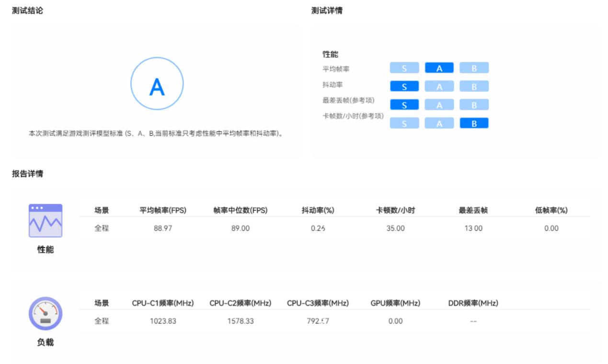Click the 88.97 average frame rate value
Image resolution: width=608 pixels, height=364 pixels.
point(163,228)
